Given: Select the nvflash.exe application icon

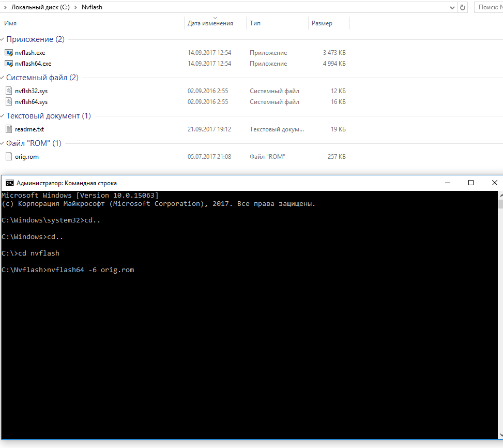Looking at the screenshot, I should 9,53.
